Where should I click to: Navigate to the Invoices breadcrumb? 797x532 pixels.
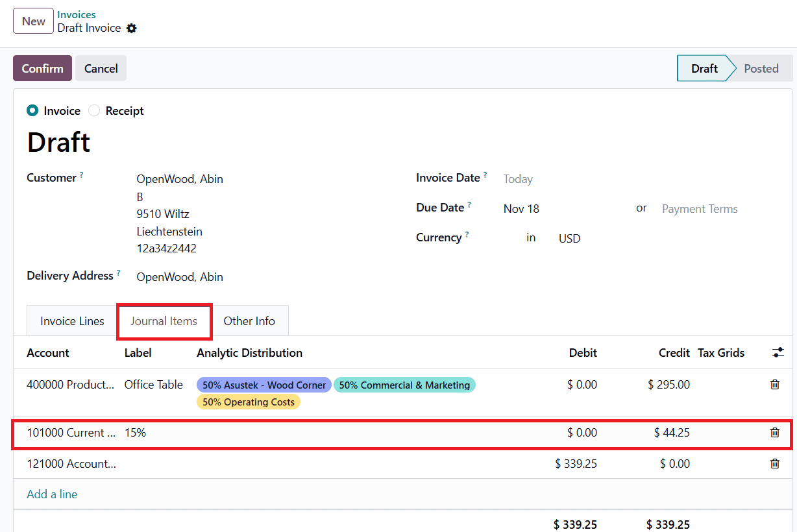point(76,14)
